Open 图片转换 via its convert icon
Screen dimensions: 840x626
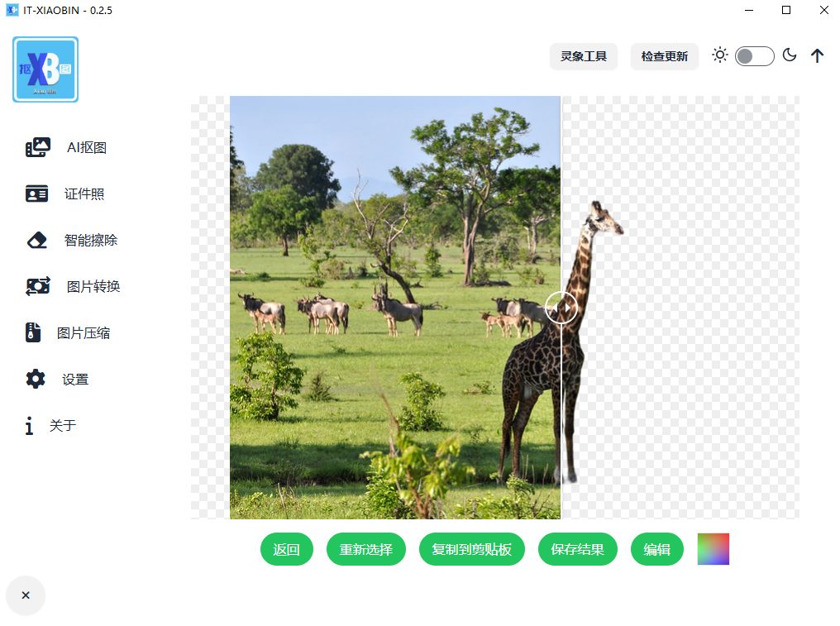tap(38, 287)
